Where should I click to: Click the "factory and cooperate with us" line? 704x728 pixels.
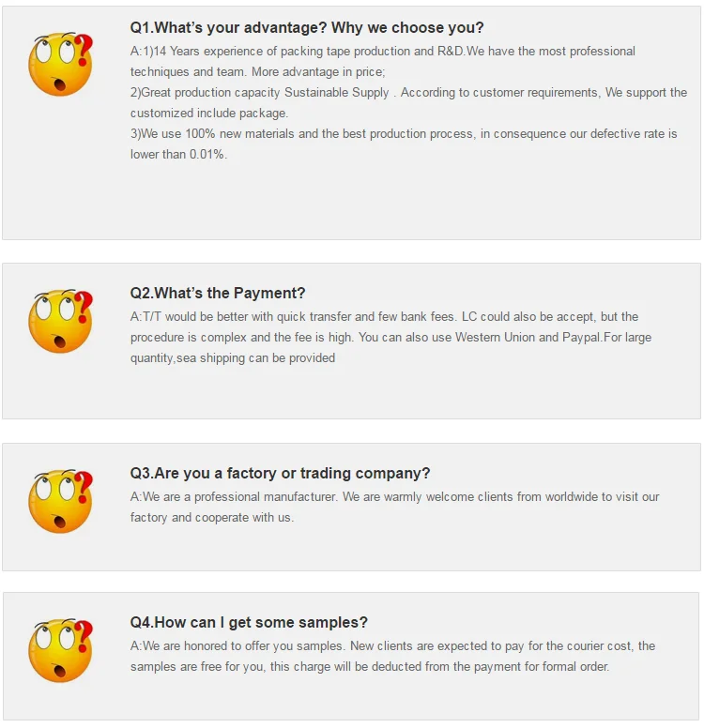[x=211, y=518]
